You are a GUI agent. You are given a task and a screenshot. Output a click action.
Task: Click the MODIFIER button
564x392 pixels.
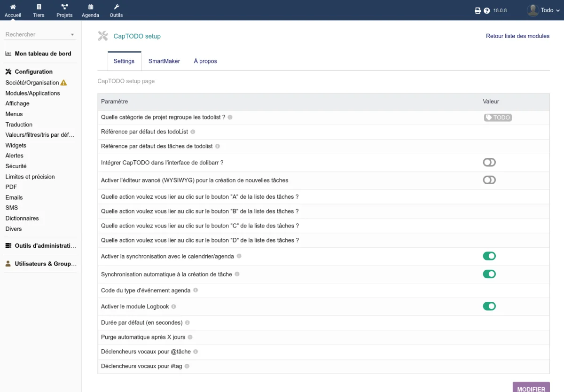click(x=531, y=387)
